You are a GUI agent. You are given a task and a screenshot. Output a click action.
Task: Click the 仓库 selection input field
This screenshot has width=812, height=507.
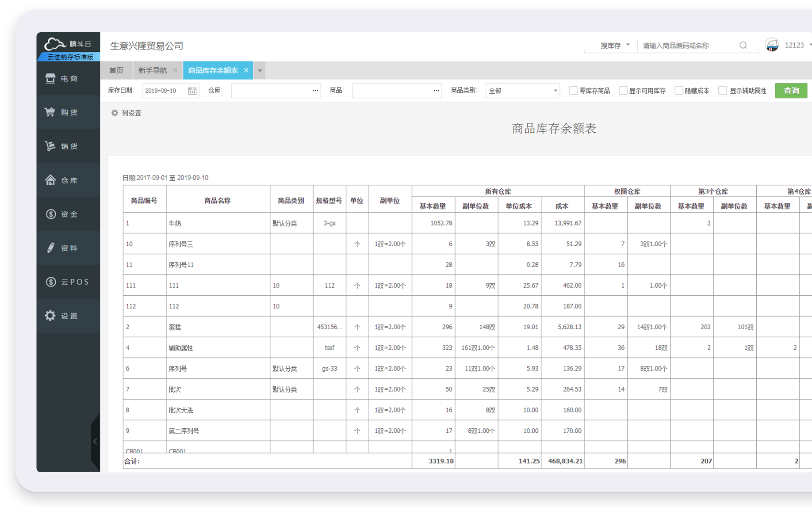[x=271, y=91]
